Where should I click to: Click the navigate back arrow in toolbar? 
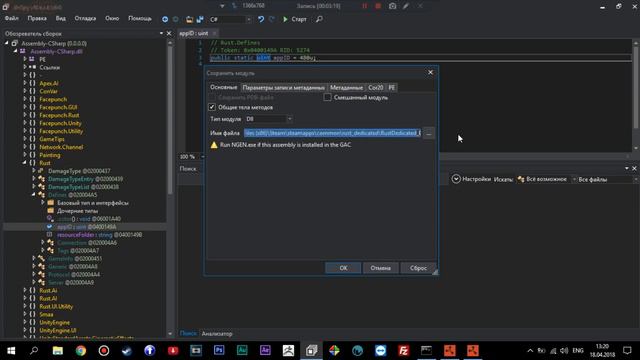coord(165,19)
